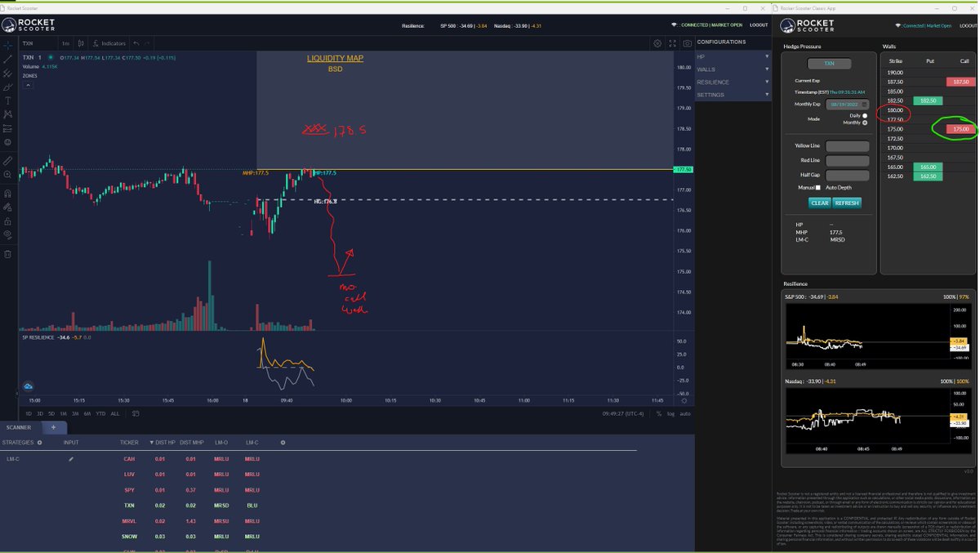
Task: Open chart settings gear icon
Action: [657, 43]
